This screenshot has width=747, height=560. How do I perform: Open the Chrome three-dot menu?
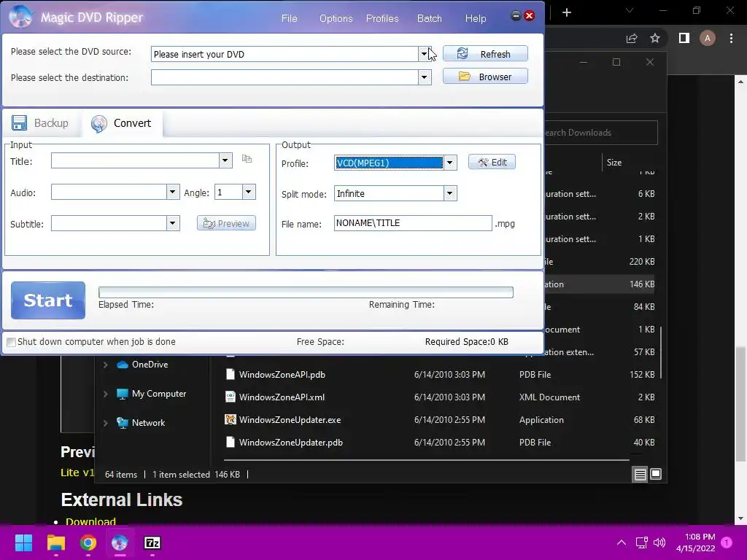731,38
